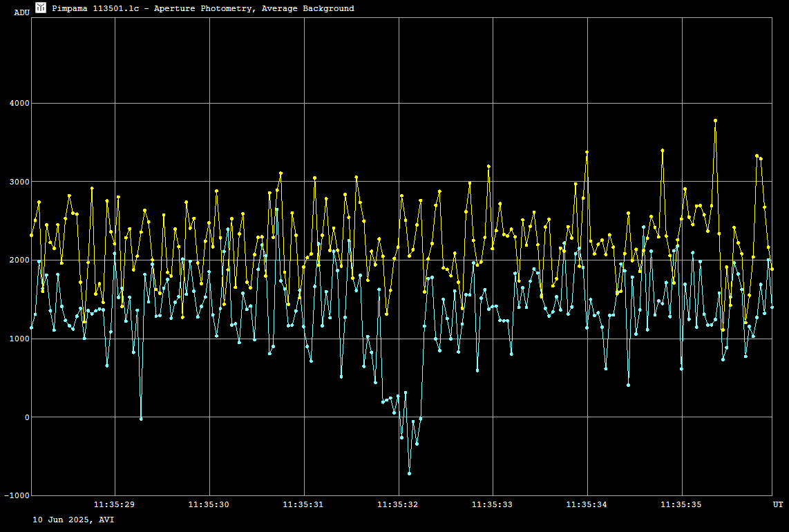Click the 11:35:33 time tick label
Screen dimensions: 789x532
click(493, 505)
